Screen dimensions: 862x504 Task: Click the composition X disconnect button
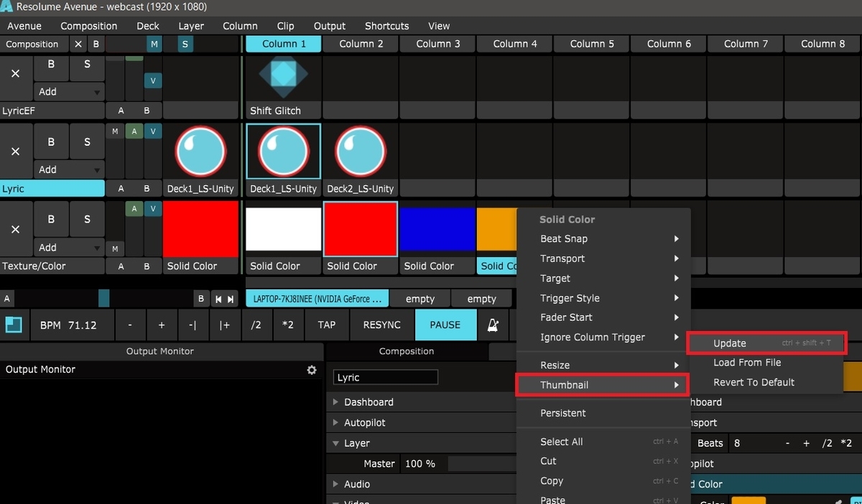[78, 44]
